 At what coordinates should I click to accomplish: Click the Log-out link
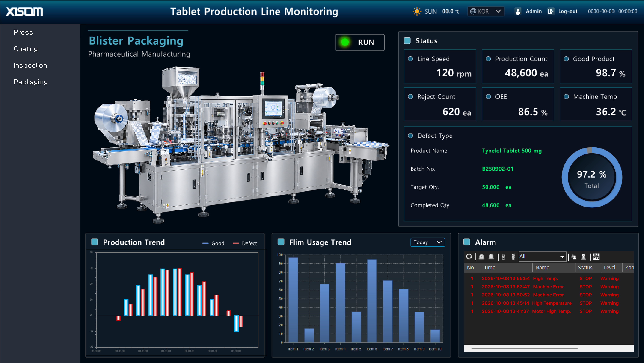[568, 12]
